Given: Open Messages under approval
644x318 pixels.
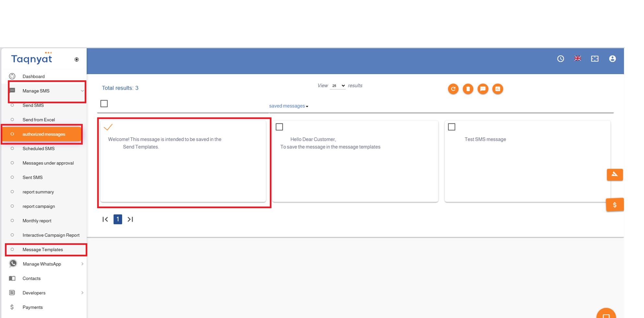Looking at the screenshot, I should pyautogui.click(x=48, y=163).
